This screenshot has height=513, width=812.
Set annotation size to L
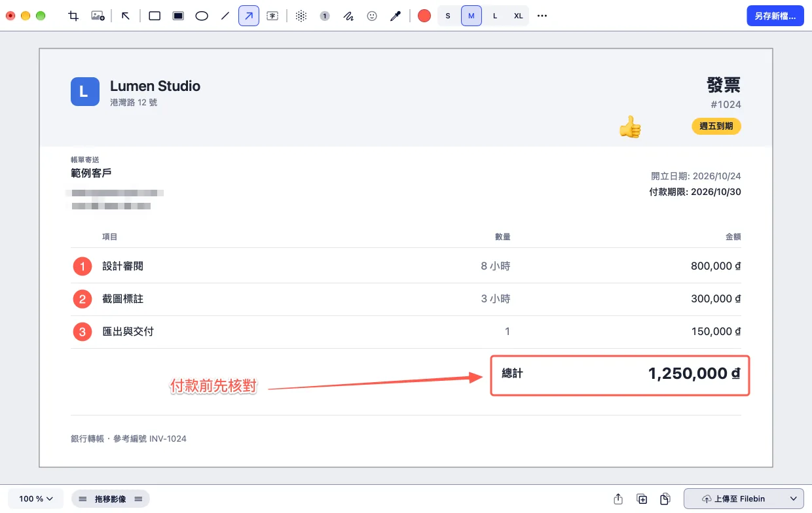coord(495,16)
